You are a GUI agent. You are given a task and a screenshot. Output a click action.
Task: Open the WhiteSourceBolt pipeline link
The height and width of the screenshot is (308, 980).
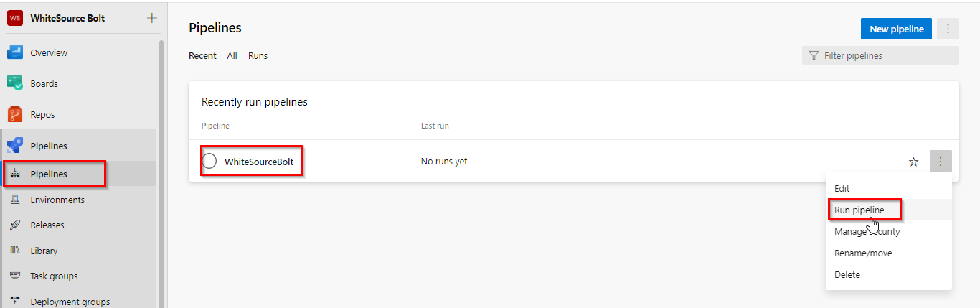point(259,162)
